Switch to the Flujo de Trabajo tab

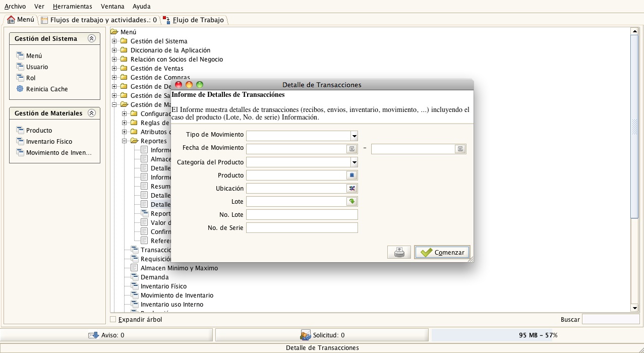coord(194,20)
